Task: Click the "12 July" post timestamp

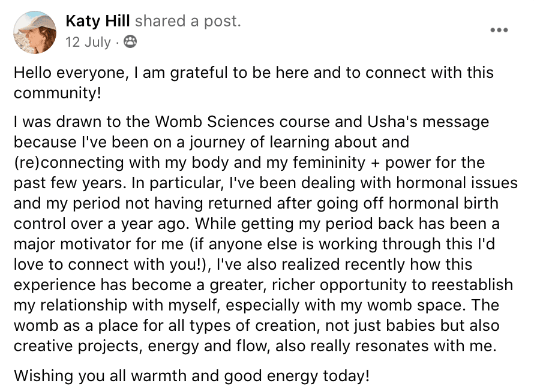Action: [88, 42]
